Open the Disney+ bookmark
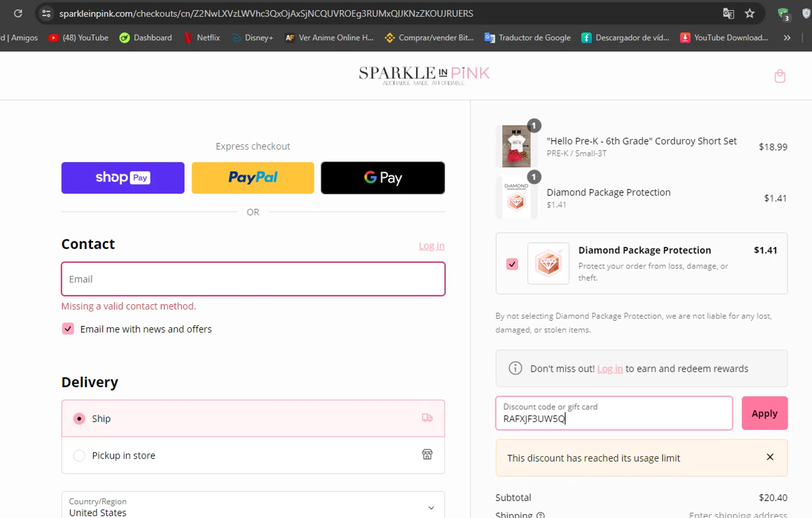The image size is (812, 518). [x=252, y=38]
